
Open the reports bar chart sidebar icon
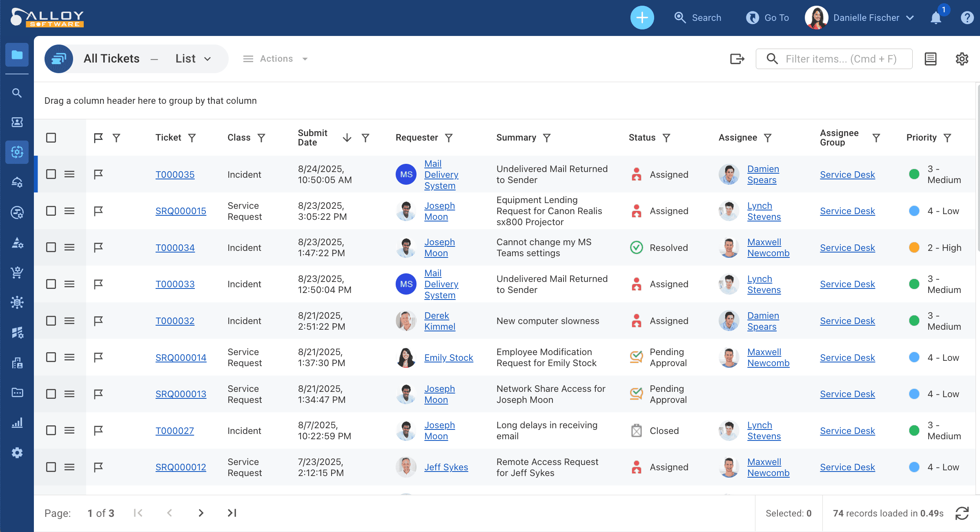(17, 422)
